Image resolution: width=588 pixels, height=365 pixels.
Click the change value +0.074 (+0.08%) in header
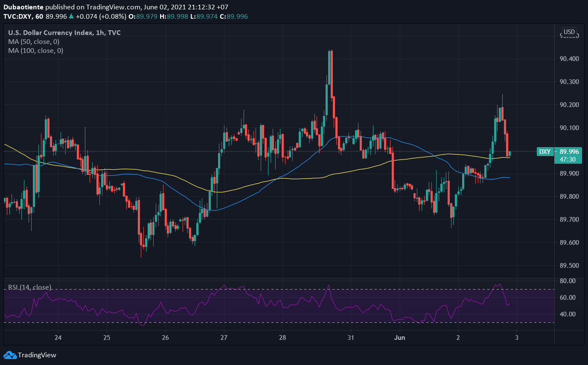101,16
